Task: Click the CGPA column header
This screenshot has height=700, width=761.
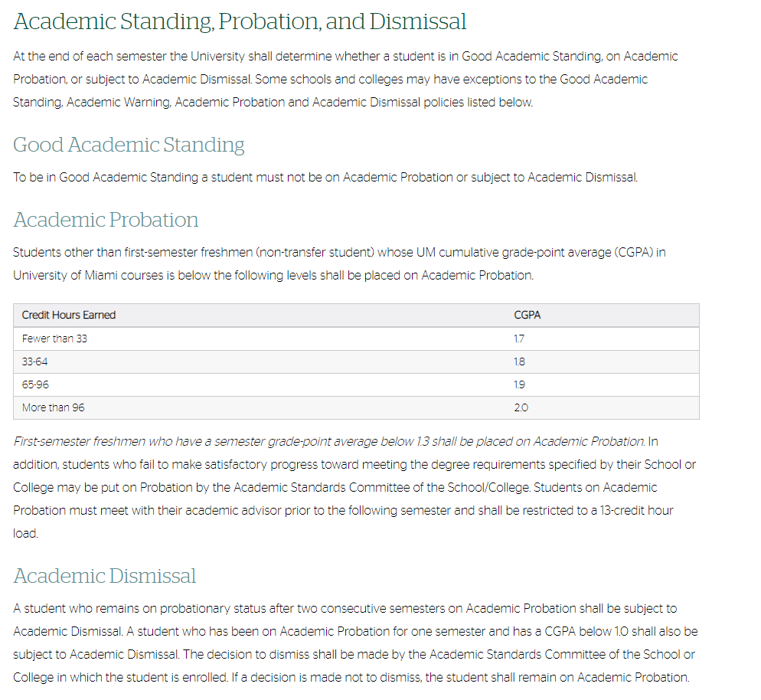Action: (527, 315)
